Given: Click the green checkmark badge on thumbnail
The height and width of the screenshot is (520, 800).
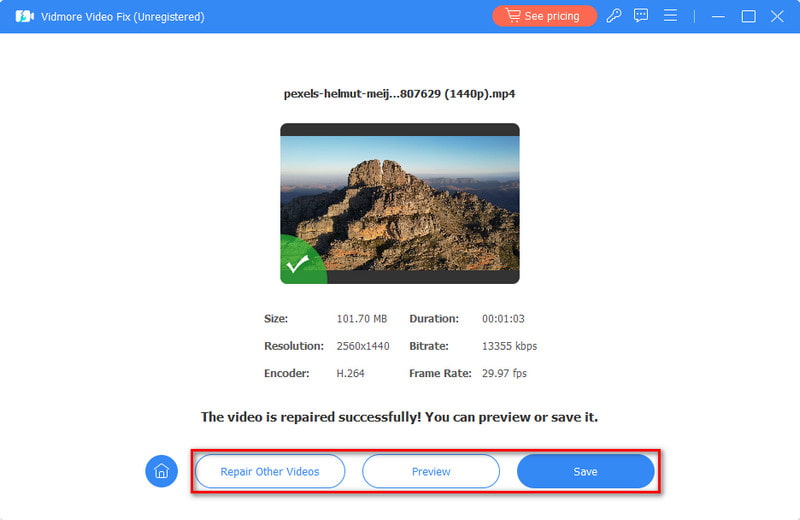Looking at the screenshot, I should [x=297, y=265].
